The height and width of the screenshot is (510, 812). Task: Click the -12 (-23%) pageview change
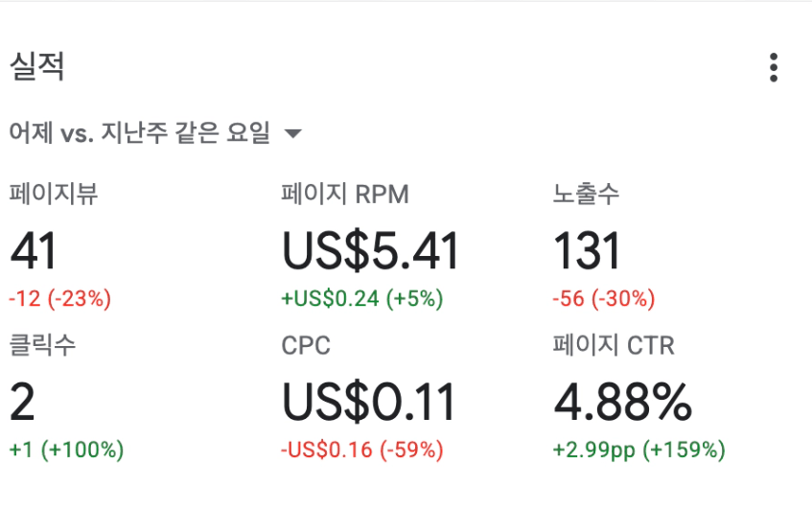[59, 299]
